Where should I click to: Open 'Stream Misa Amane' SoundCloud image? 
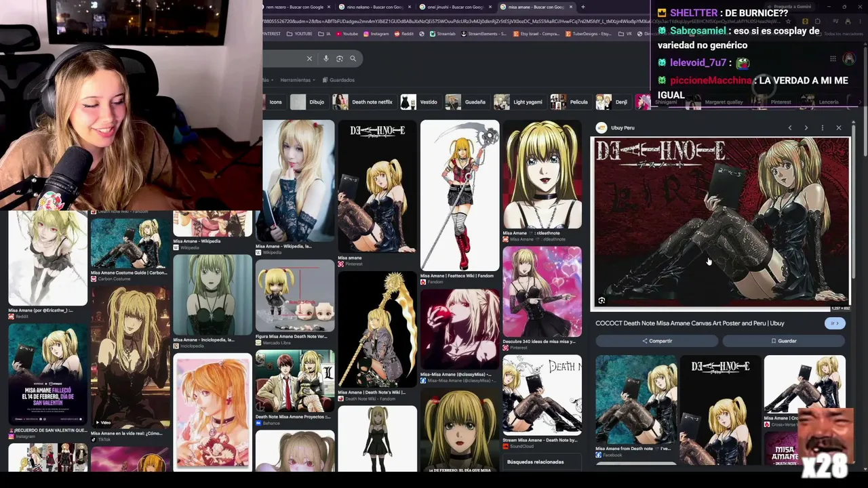click(x=542, y=395)
